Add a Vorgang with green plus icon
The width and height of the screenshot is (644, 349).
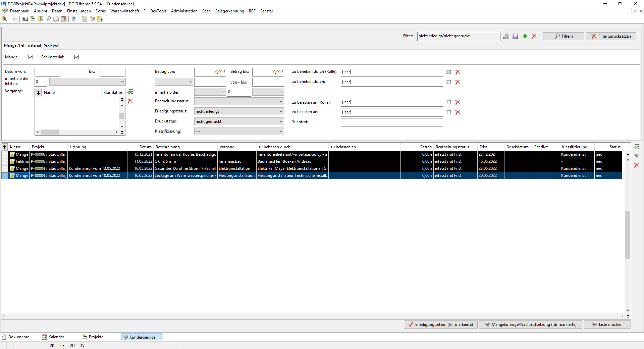coord(130,92)
